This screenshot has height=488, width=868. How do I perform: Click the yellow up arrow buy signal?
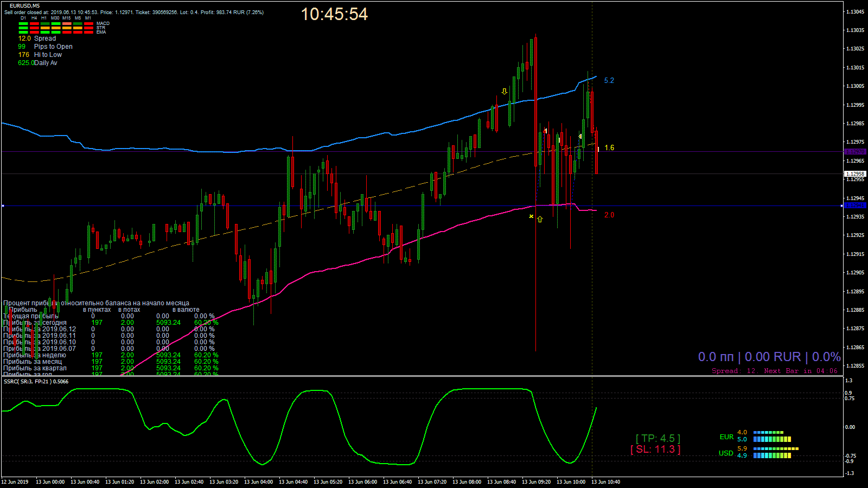point(540,220)
